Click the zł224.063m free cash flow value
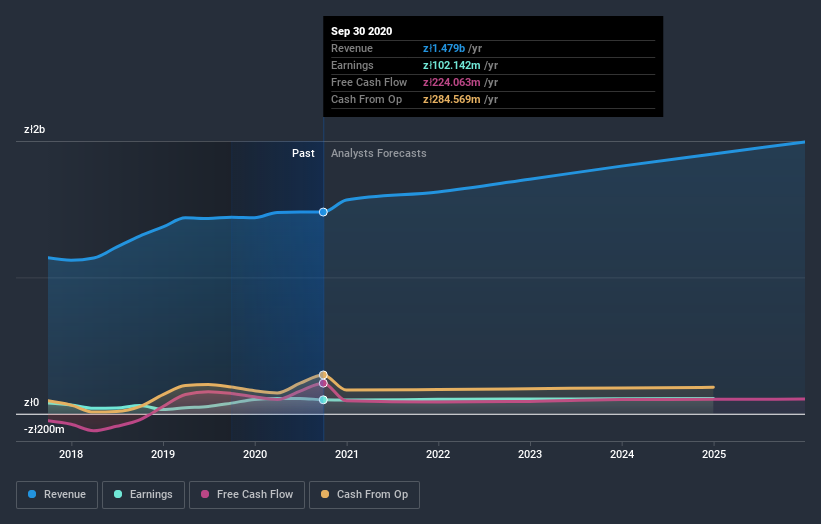The height and width of the screenshot is (524, 821). click(452, 82)
